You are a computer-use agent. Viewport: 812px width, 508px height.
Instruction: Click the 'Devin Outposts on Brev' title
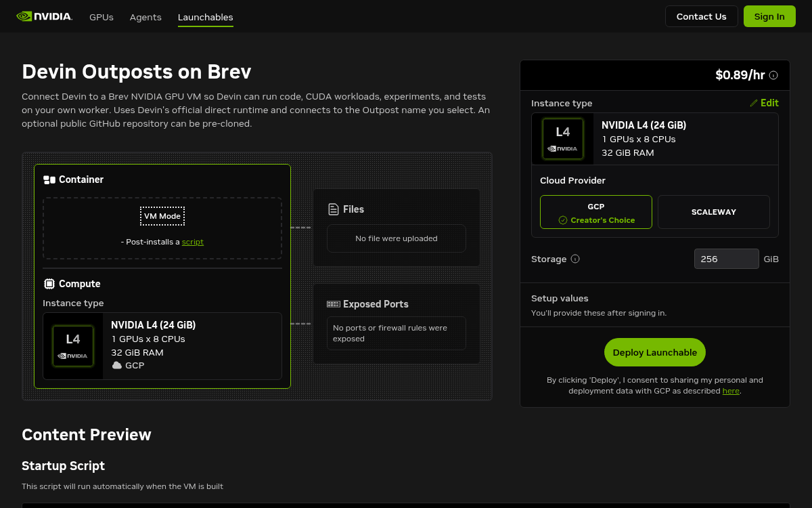click(x=137, y=71)
